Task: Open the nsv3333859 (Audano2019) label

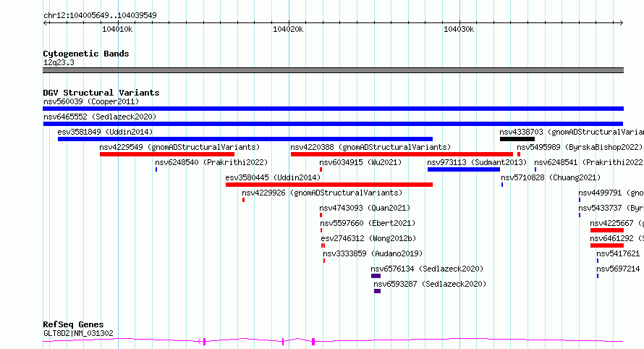Action: pos(373,253)
